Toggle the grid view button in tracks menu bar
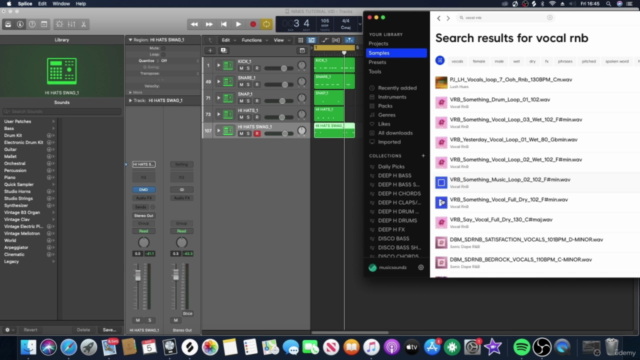Screen dimensions: 640x360 tap(301, 40)
